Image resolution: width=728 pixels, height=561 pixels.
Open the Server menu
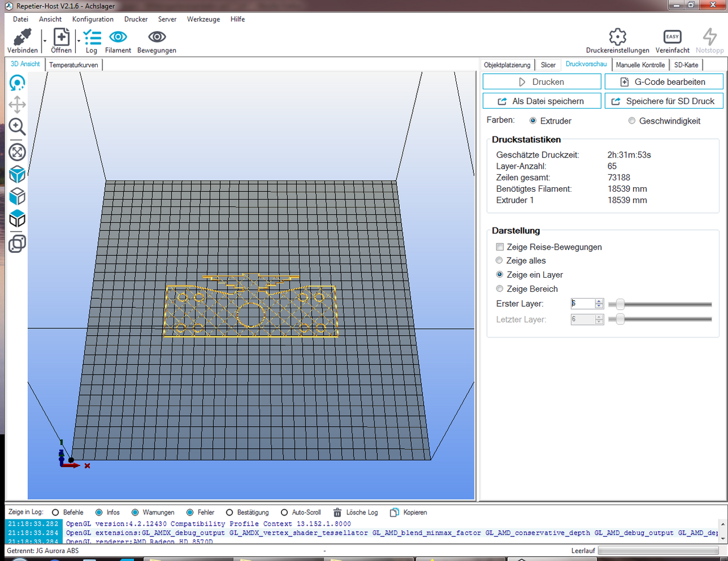pyautogui.click(x=167, y=19)
